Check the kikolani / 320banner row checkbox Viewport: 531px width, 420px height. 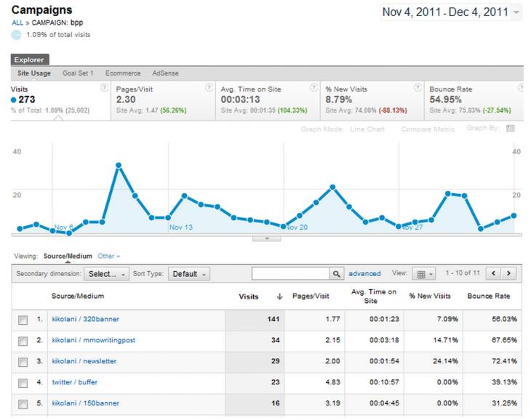click(x=23, y=320)
